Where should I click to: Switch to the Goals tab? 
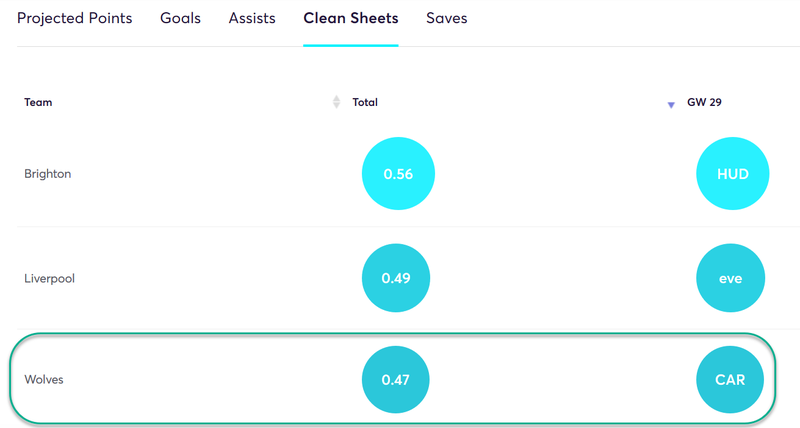click(180, 18)
